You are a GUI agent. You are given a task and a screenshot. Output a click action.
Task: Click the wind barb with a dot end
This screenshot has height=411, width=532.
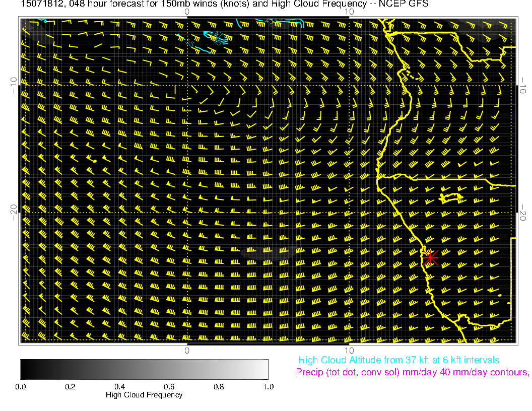point(91,159)
